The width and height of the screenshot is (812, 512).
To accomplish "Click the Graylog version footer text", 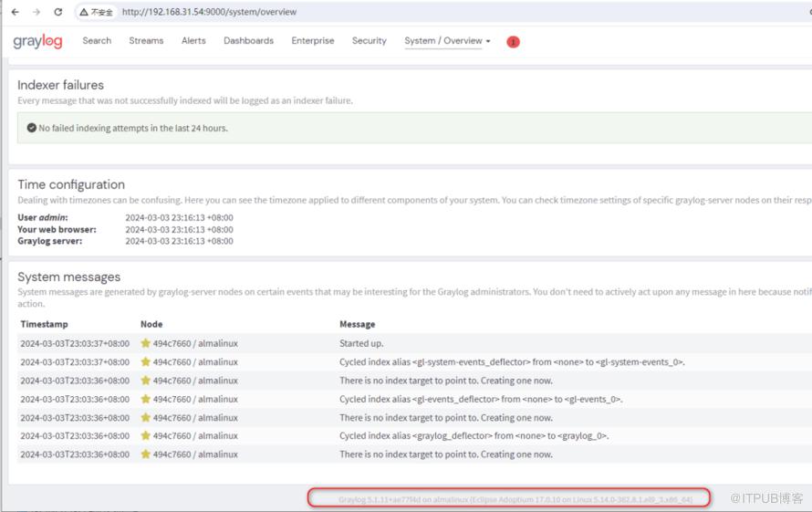I will (x=515, y=499).
